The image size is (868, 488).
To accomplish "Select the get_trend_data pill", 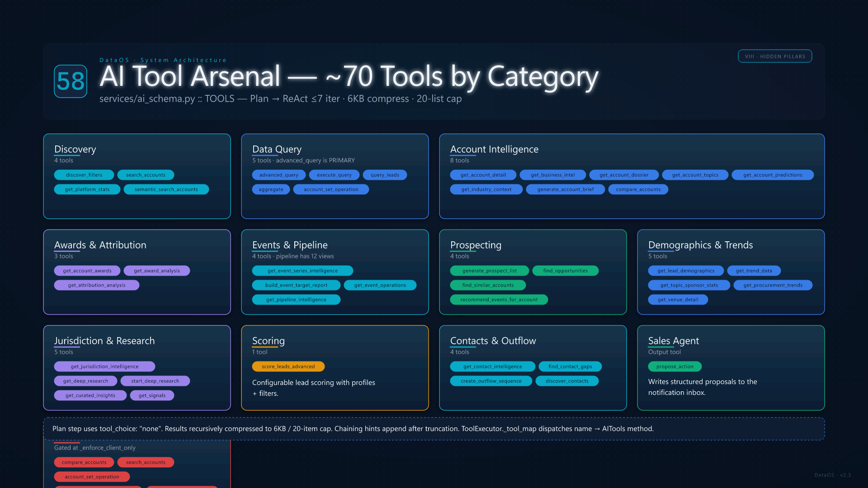I will pyautogui.click(x=754, y=271).
